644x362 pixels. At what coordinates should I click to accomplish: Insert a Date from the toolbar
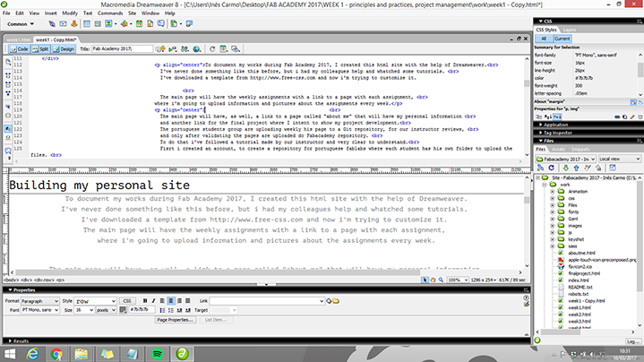coord(139,24)
